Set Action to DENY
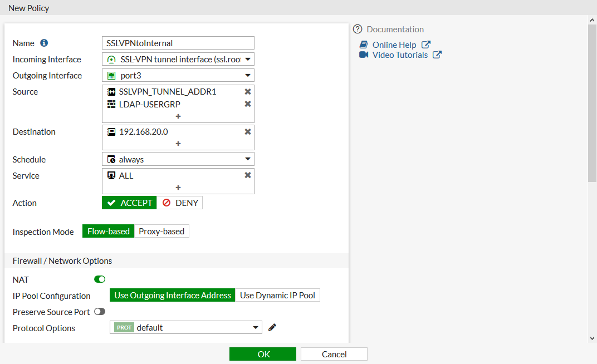597x364 pixels. [180, 203]
